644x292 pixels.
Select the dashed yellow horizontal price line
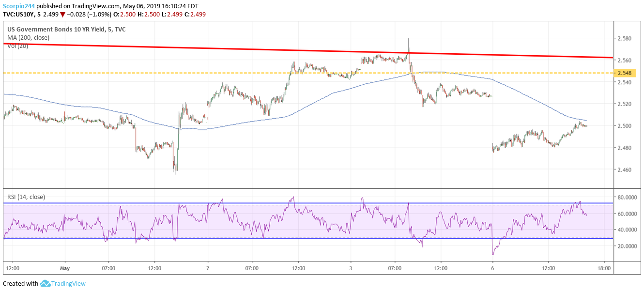tap(145, 73)
